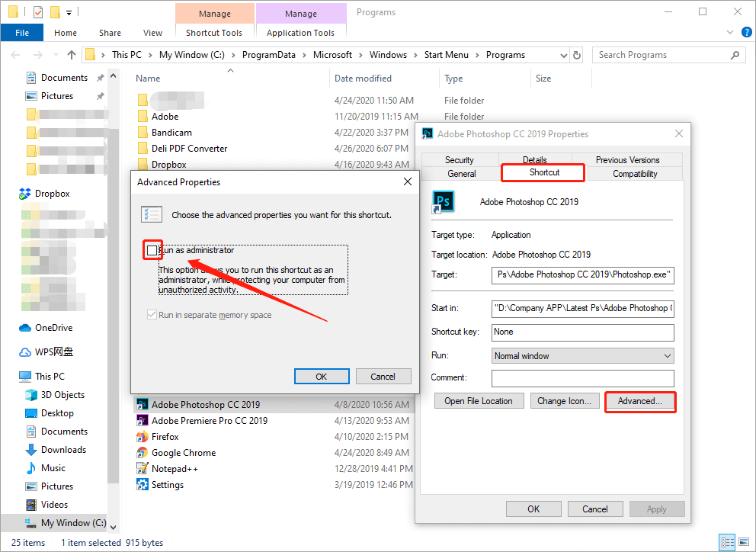The image size is (756, 552).
Task: Click the Change Icon... button
Action: tap(565, 401)
